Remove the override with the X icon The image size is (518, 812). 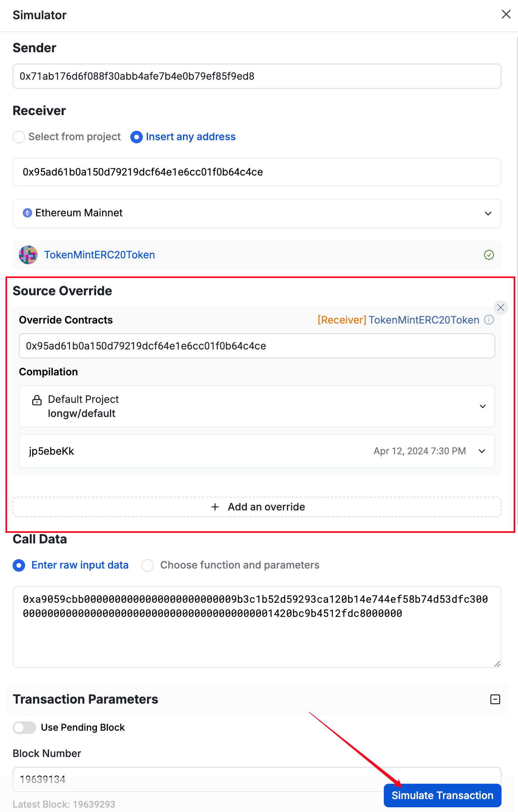[x=500, y=307]
